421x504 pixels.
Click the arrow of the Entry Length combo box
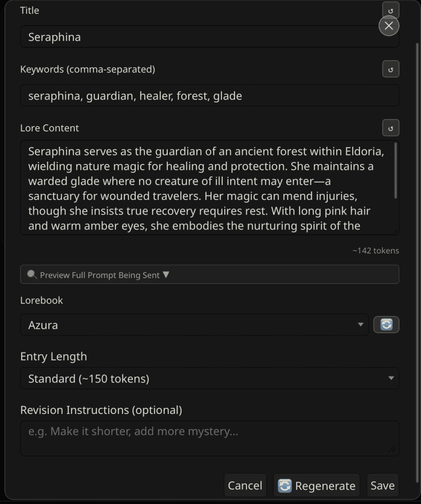click(x=391, y=378)
